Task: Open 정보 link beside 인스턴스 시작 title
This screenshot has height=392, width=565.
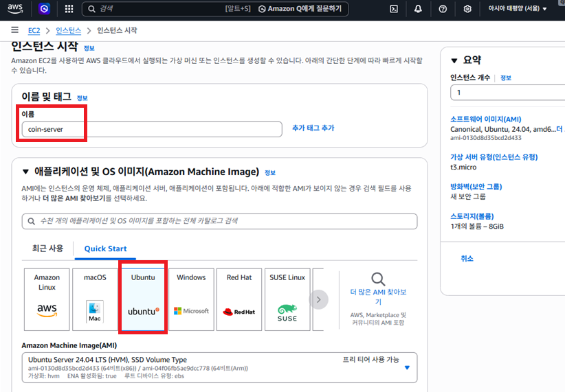Action: click(89, 48)
